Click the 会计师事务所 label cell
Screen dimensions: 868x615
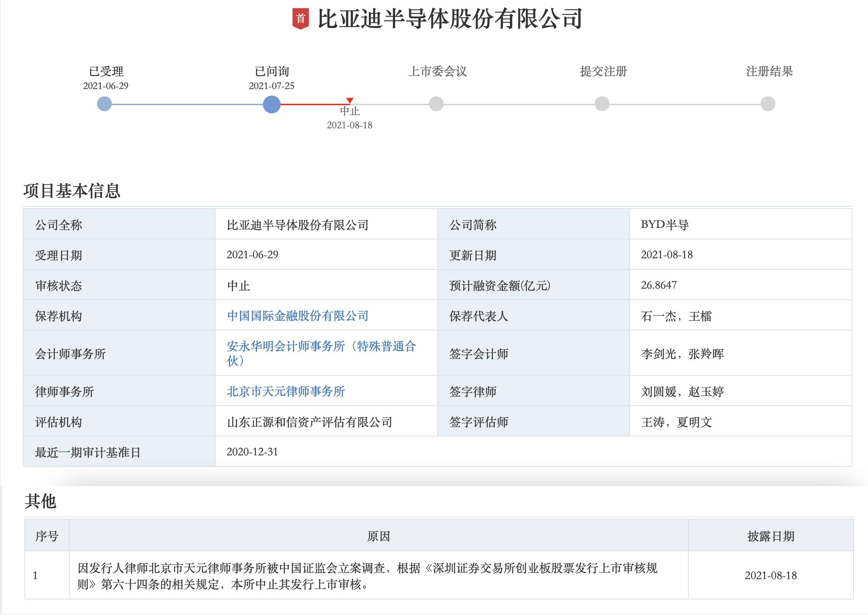pos(119,353)
